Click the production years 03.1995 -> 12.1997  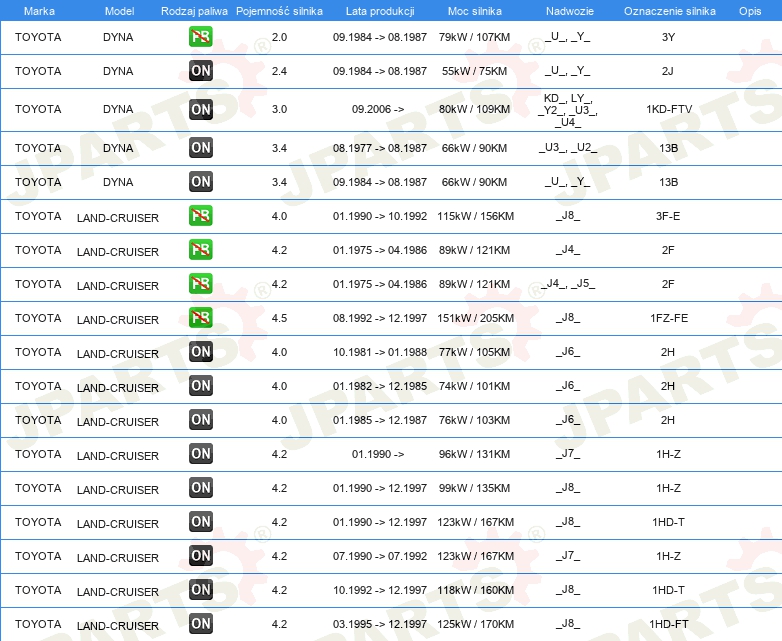380,624
